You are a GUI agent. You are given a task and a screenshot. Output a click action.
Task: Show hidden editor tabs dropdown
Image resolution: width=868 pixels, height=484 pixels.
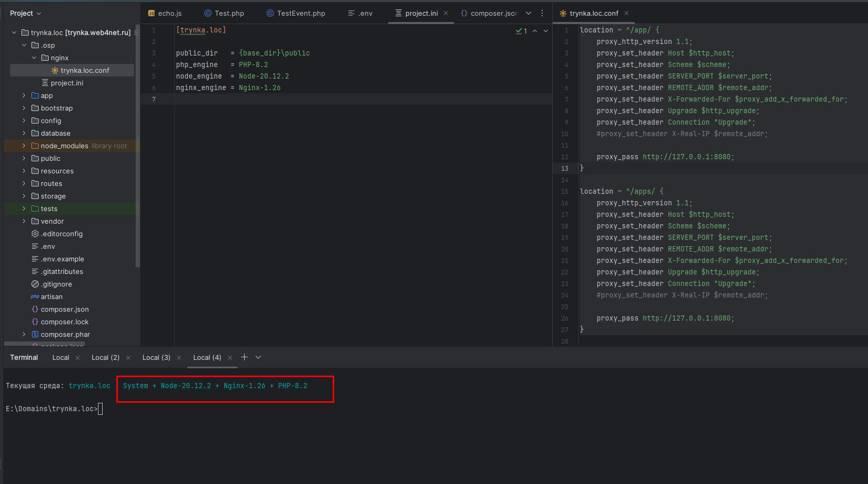(x=529, y=13)
